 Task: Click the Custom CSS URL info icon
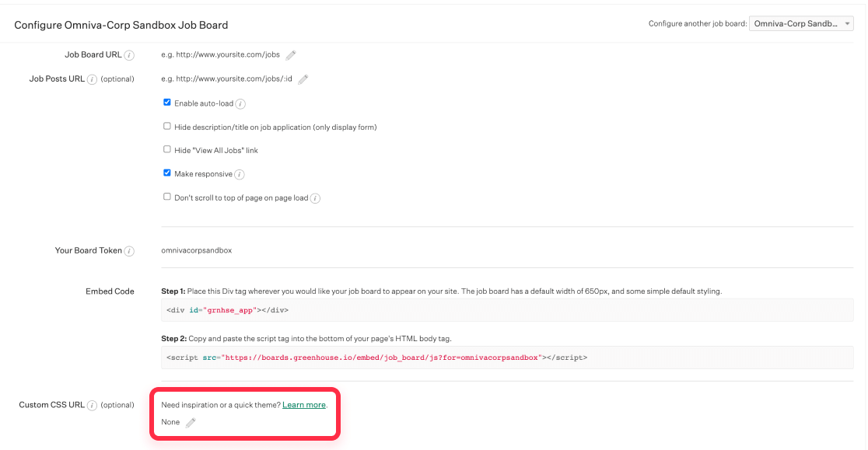click(x=92, y=406)
